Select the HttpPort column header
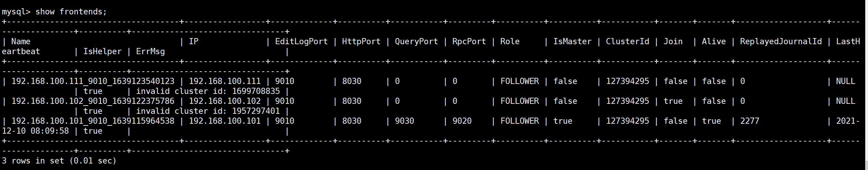Viewport: 868px width, 170px height. [361, 42]
